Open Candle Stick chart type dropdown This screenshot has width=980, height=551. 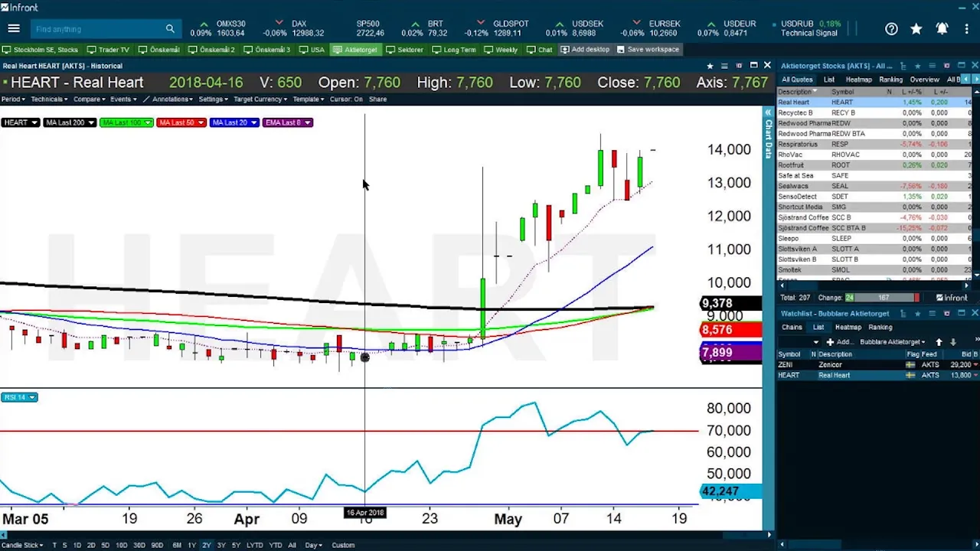(x=24, y=546)
